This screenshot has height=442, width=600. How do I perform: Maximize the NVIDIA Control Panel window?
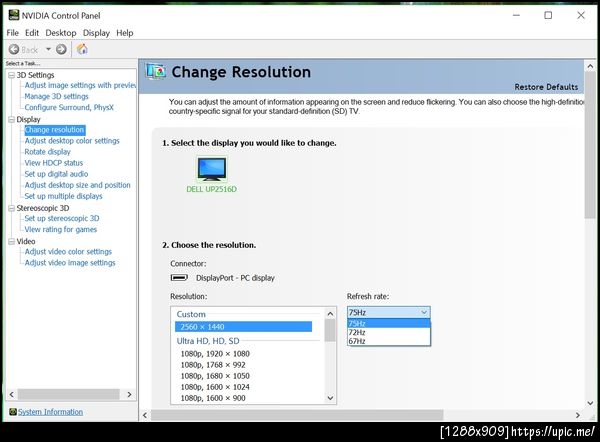click(x=548, y=15)
